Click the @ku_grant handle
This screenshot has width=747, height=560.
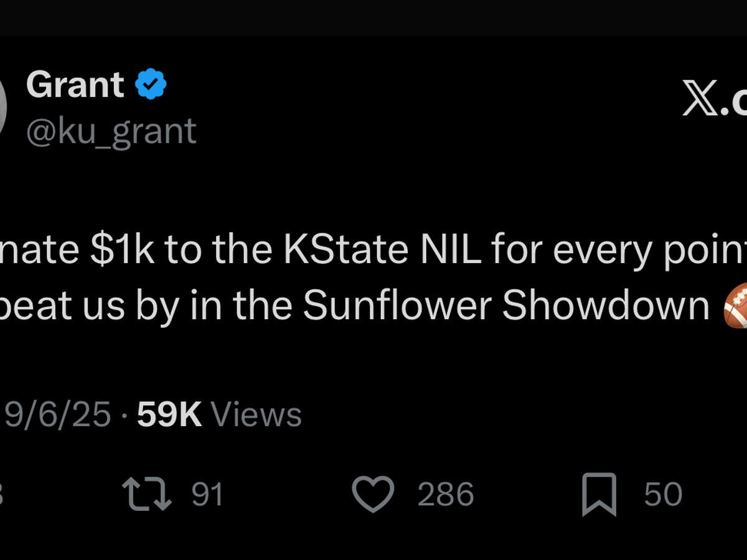(111, 131)
